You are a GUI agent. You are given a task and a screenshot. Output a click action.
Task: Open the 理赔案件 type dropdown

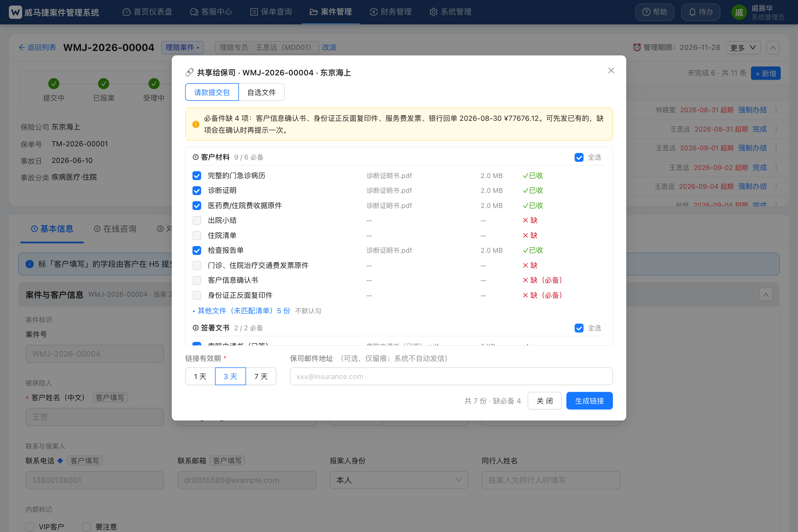click(x=183, y=47)
